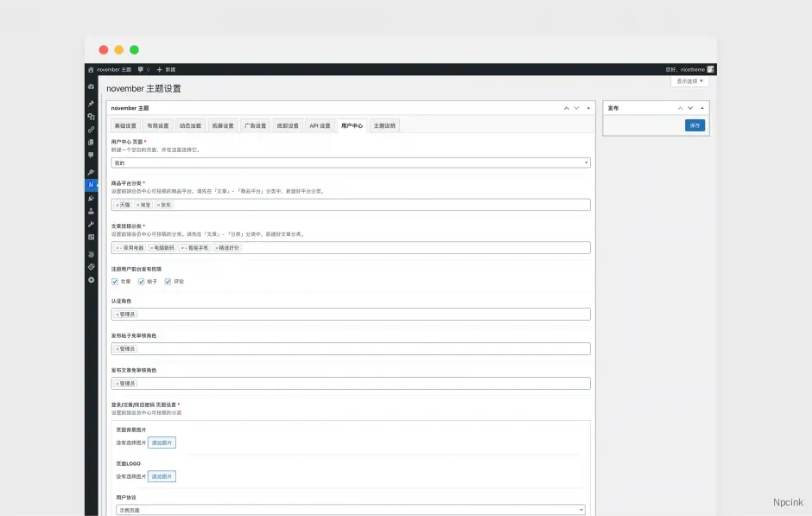The width and height of the screenshot is (812, 516).
Task: Click the home icon in admin bar
Action: pos(91,69)
